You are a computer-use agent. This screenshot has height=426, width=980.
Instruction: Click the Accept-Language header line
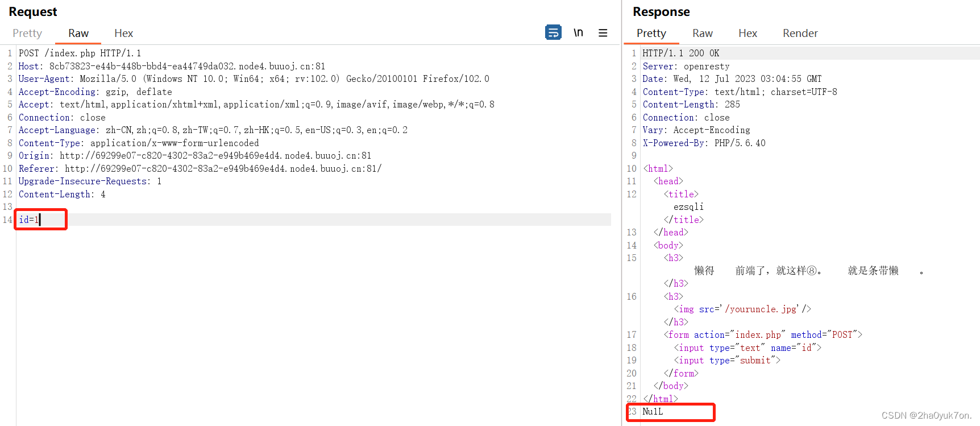[213, 130]
